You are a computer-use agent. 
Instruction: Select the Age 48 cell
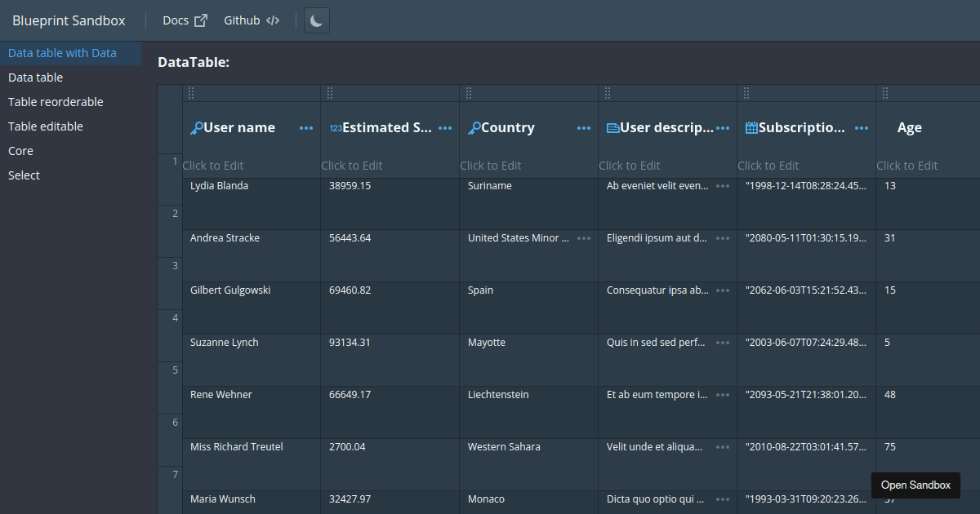pos(928,413)
